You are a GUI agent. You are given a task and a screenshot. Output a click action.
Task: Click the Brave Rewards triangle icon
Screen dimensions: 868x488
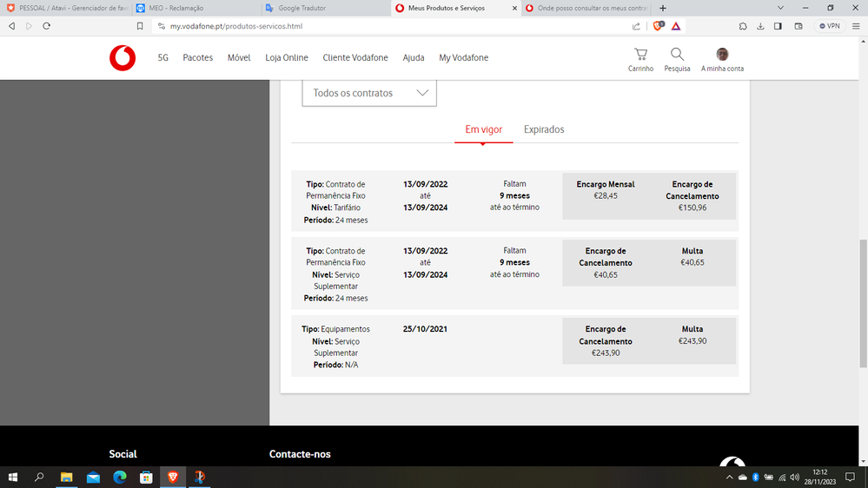pos(676,26)
